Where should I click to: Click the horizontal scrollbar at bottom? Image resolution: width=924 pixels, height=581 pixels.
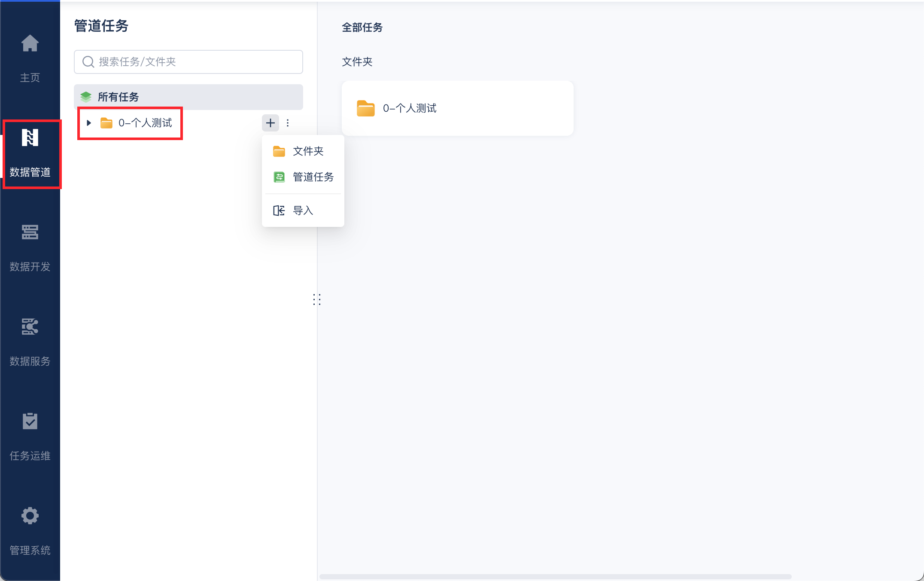[555, 577]
